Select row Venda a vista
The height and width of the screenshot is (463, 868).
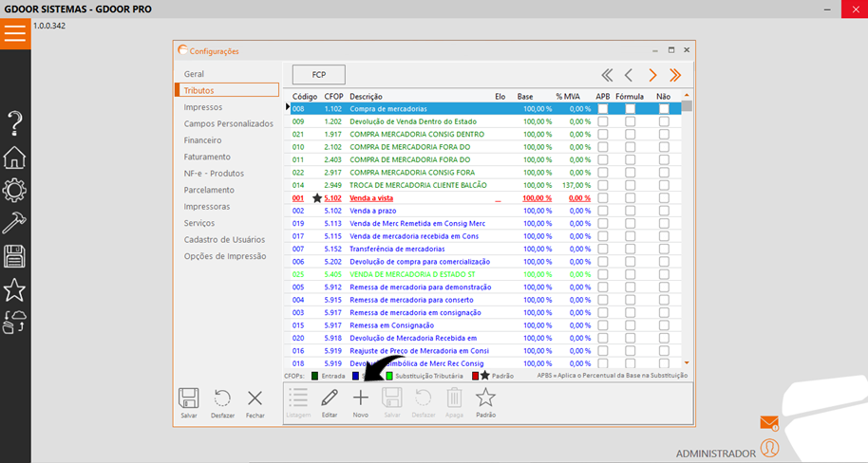pos(485,198)
